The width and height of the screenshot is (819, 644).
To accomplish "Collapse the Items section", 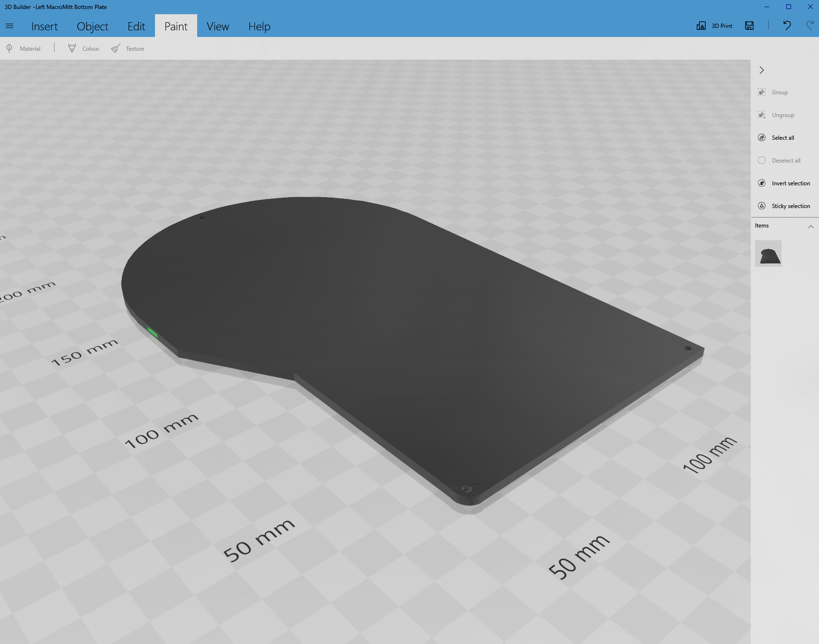I will click(x=810, y=227).
